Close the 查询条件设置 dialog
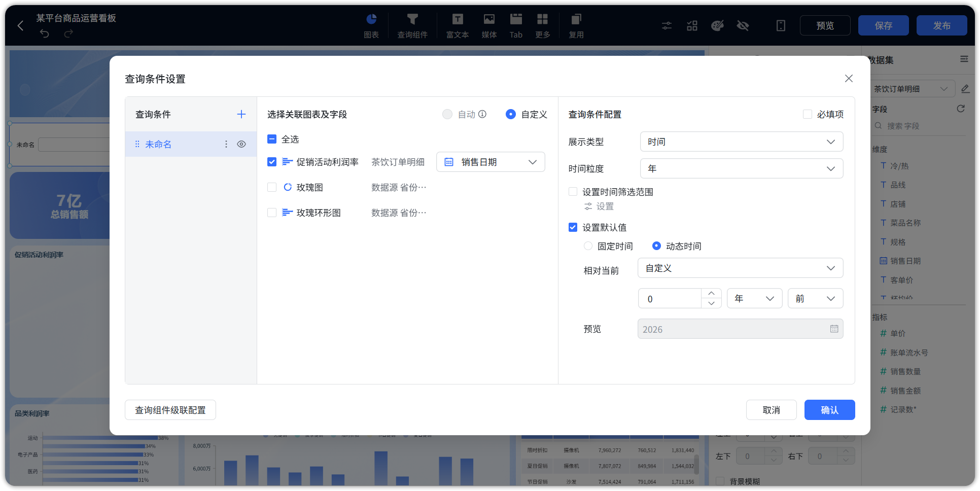 coord(849,79)
